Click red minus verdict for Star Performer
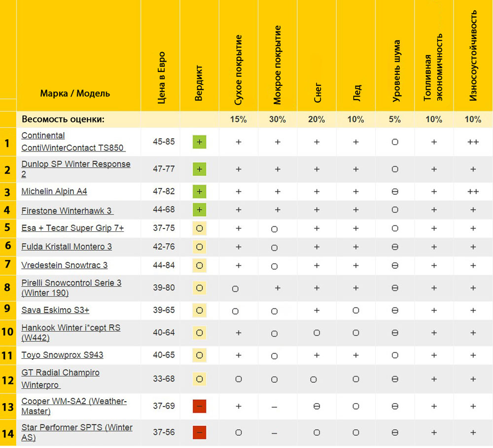 [x=199, y=432]
